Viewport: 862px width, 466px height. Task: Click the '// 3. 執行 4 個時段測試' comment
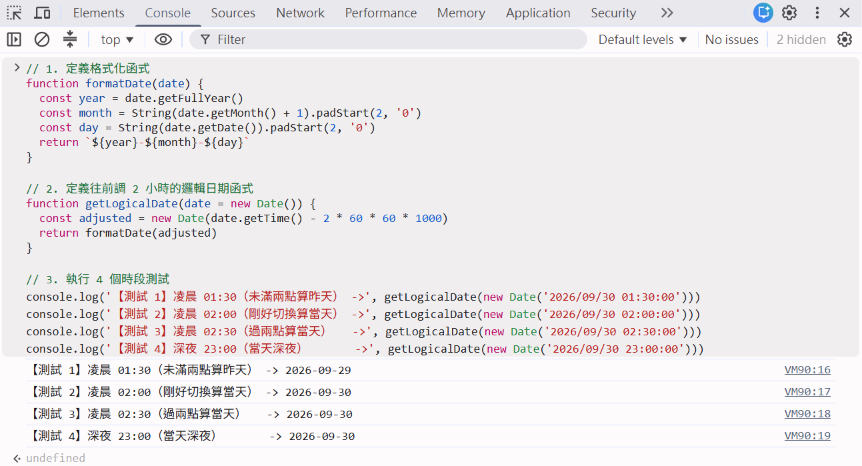point(98,279)
